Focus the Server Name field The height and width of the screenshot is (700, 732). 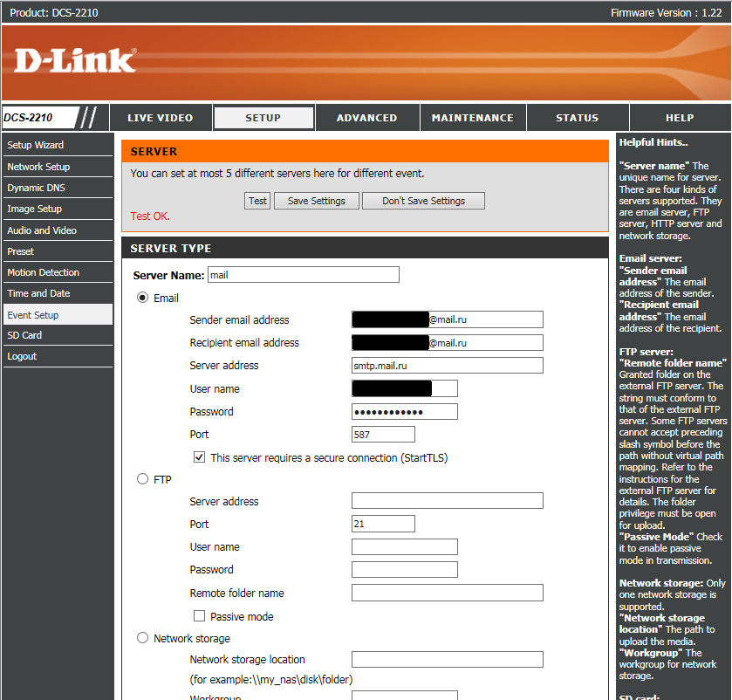(x=304, y=275)
